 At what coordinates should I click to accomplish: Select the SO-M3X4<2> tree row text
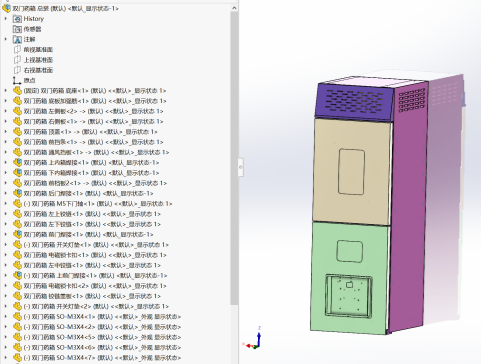point(102,327)
